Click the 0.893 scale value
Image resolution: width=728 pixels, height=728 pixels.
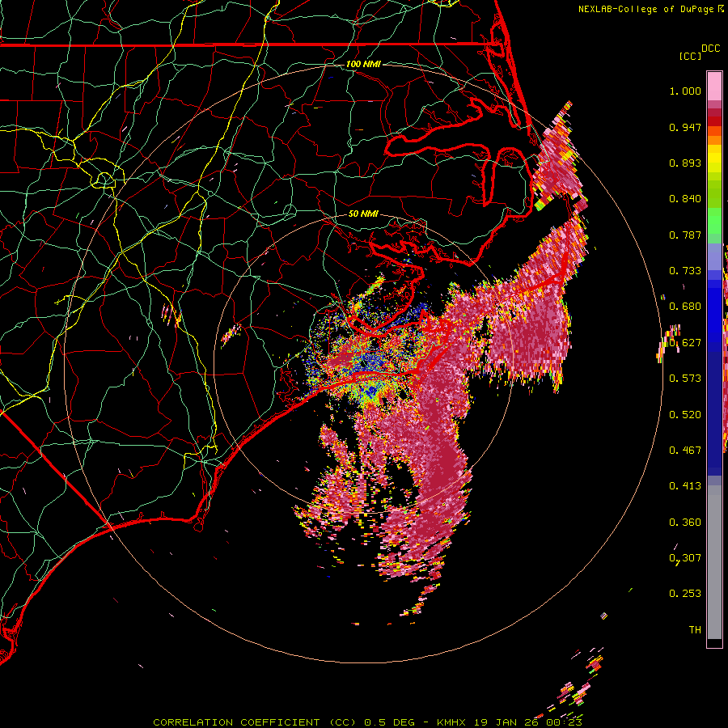coord(685,163)
